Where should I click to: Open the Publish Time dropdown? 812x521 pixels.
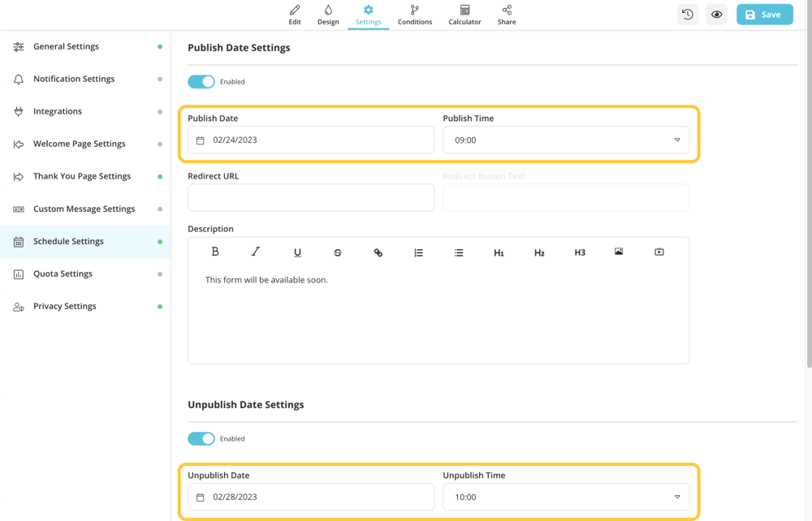[x=566, y=140]
